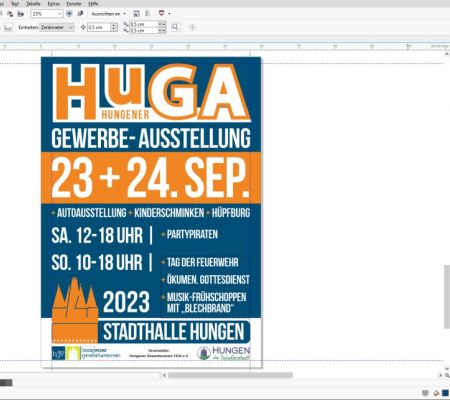Open the Fenster menu
The height and width of the screenshot is (400, 450).
pyautogui.click(x=74, y=4)
